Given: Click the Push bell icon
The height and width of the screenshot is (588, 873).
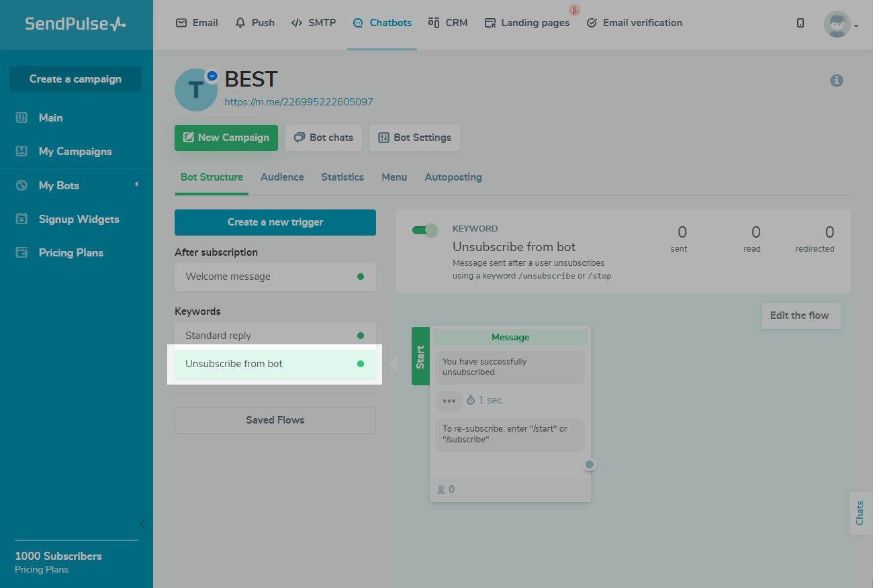Looking at the screenshot, I should click(x=240, y=23).
